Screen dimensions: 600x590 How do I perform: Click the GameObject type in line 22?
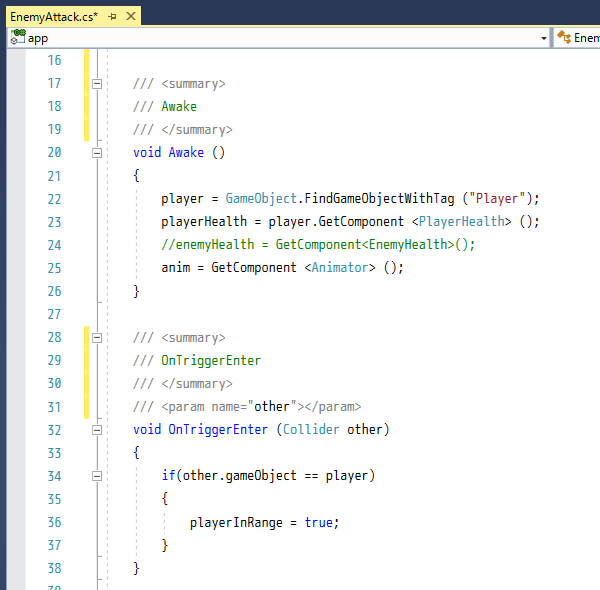pos(261,199)
